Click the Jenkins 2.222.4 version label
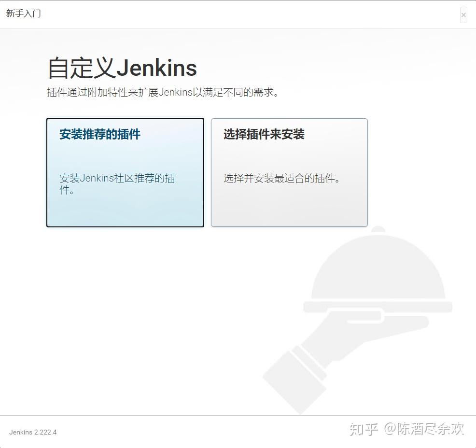The image size is (476, 448). 32,432
